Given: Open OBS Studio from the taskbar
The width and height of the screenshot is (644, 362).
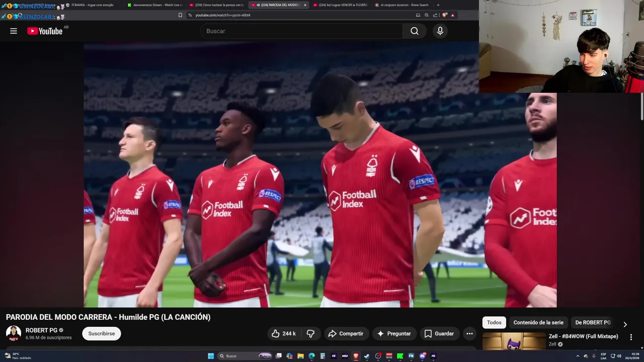Looking at the screenshot, I should point(378,356).
